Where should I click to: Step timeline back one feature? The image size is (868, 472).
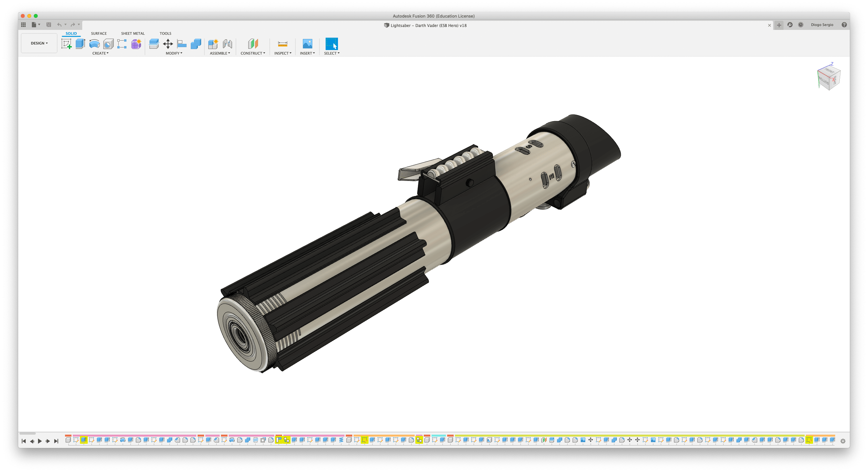32,441
